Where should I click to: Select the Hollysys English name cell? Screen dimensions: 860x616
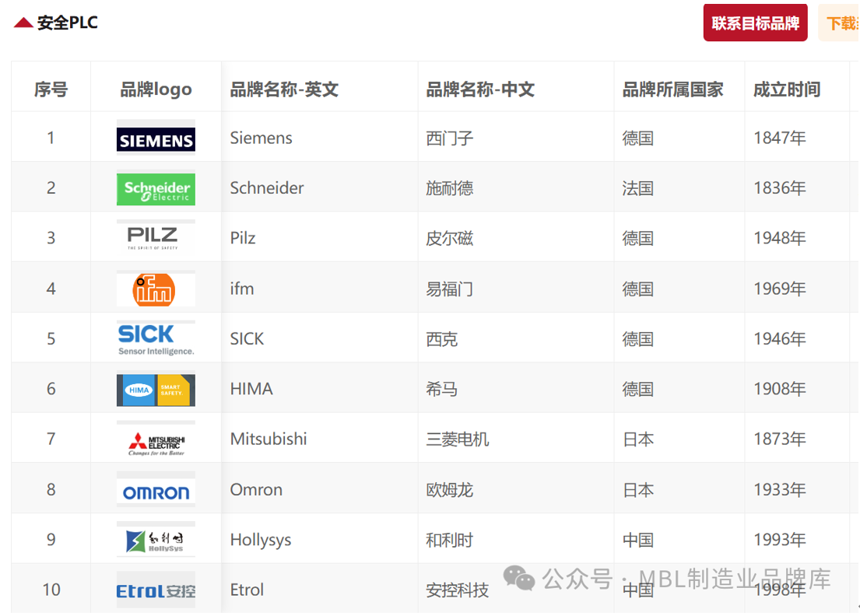[320, 540]
